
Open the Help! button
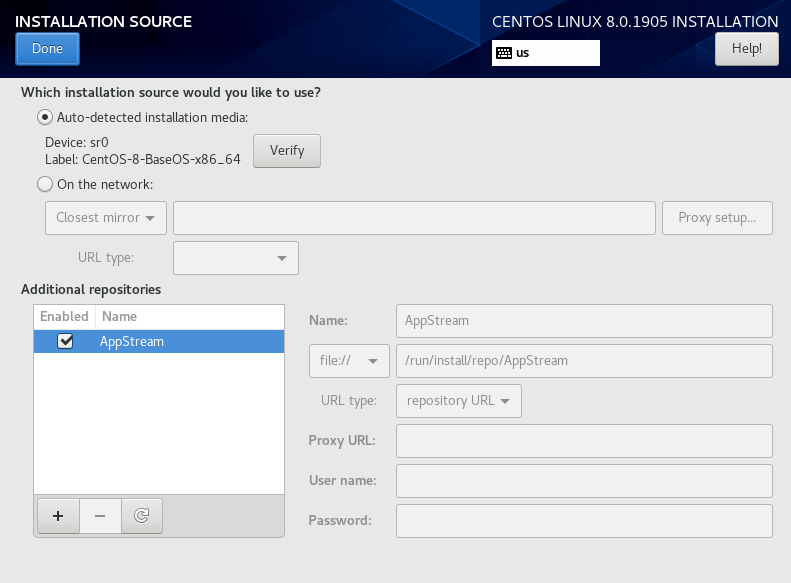[x=747, y=49]
